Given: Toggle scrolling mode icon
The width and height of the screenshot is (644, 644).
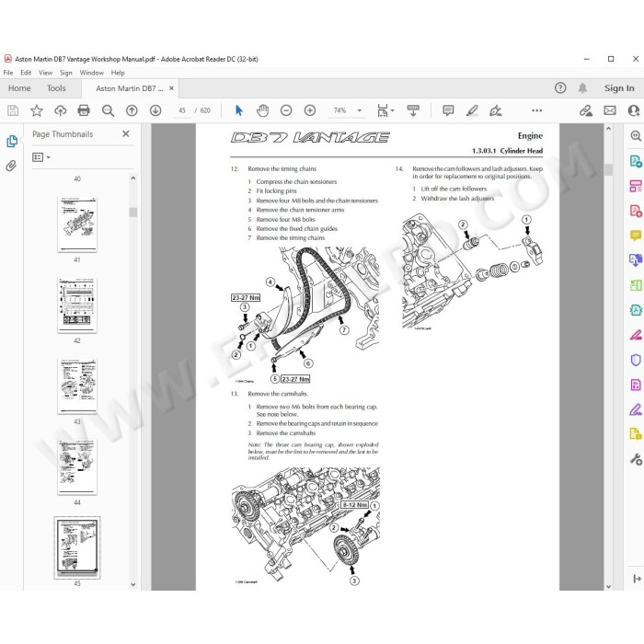Looking at the screenshot, I should pyautogui.click(x=413, y=110).
